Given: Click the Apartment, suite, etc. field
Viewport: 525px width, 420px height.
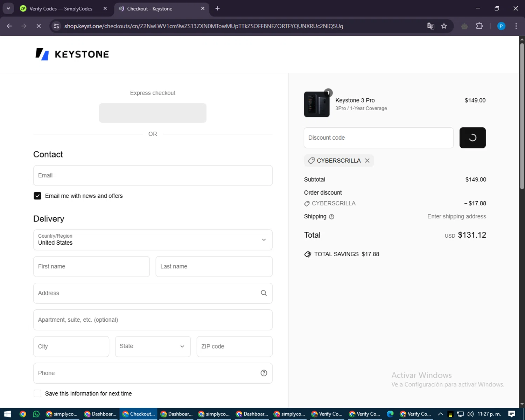Looking at the screenshot, I should (153, 320).
